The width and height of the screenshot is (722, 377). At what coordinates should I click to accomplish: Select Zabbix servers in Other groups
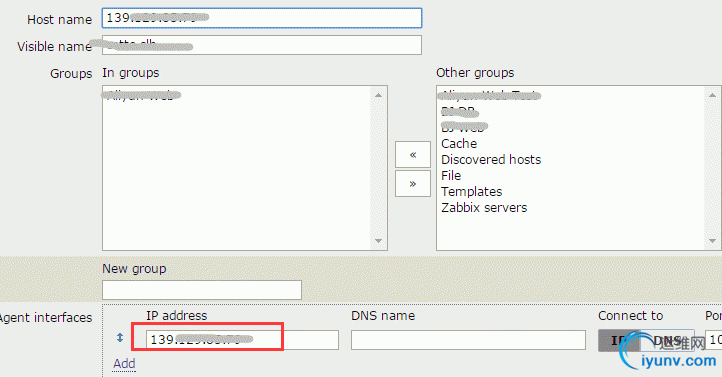click(484, 208)
